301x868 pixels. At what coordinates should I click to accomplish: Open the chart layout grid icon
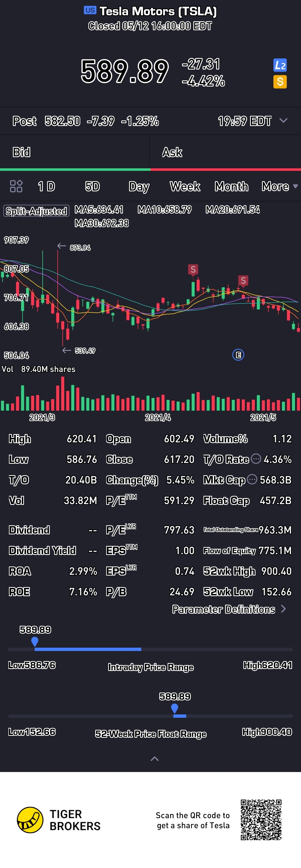[16, 186]
